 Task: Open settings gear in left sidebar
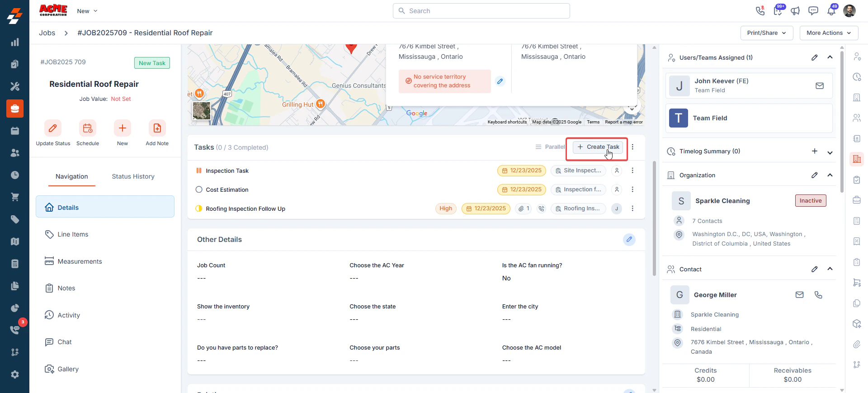click(x=15, y=374)
